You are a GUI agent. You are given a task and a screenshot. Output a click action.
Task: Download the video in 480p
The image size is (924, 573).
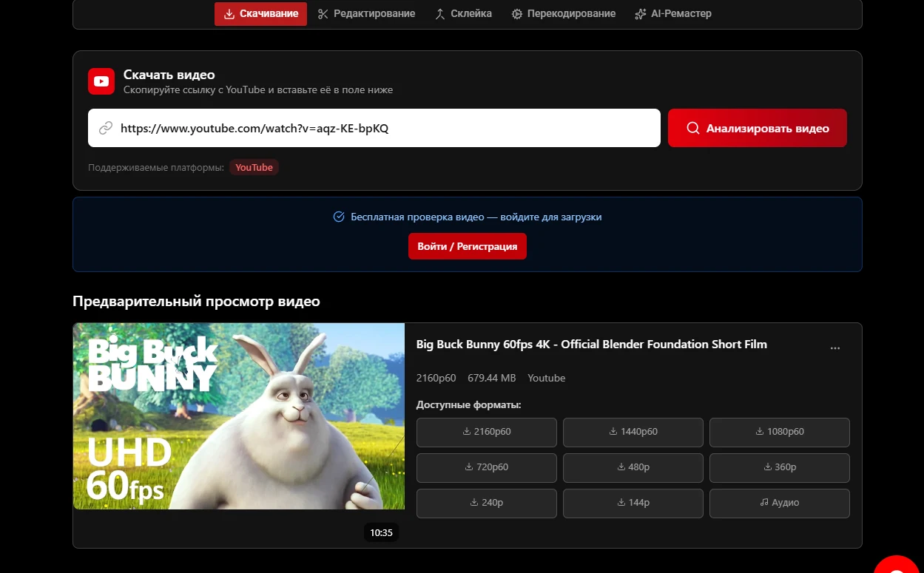(633, 467)
